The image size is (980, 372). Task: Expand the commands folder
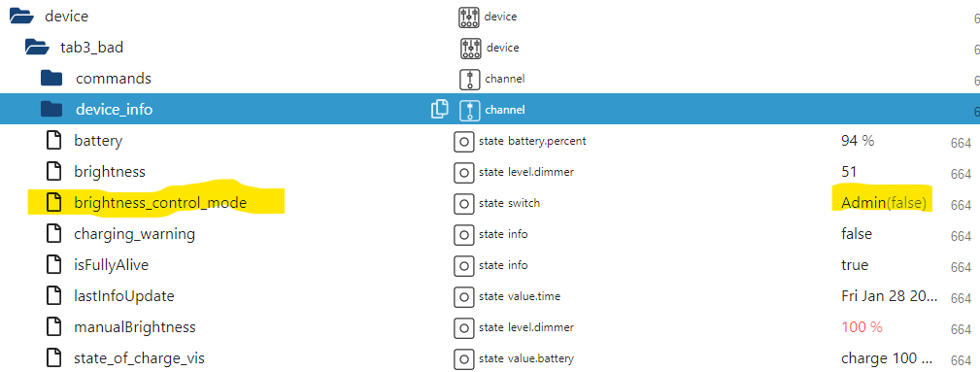(x=51, y=78)
